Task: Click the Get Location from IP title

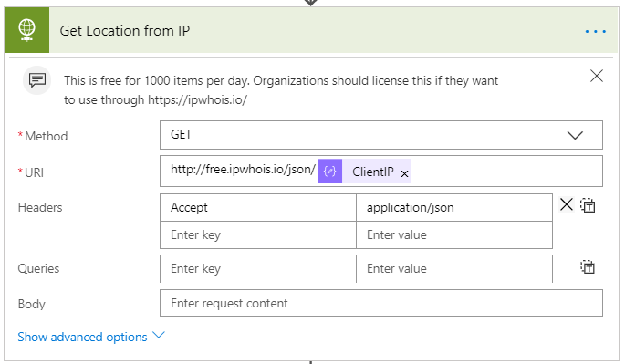Action: (125, 31)
